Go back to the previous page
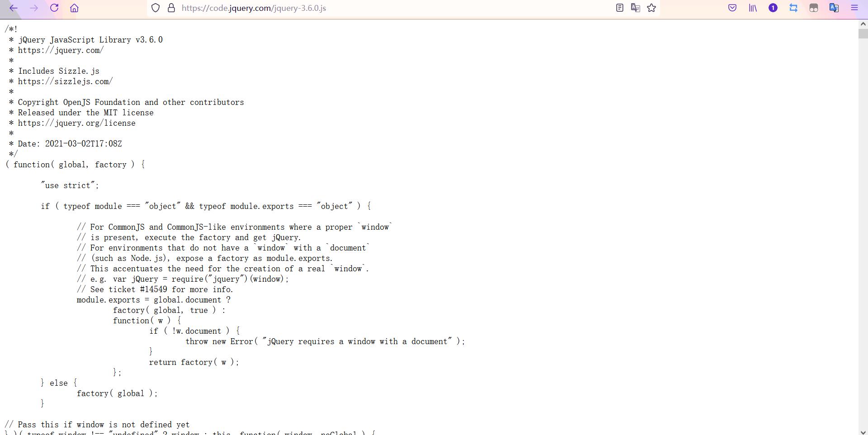 tap(14, 8)
